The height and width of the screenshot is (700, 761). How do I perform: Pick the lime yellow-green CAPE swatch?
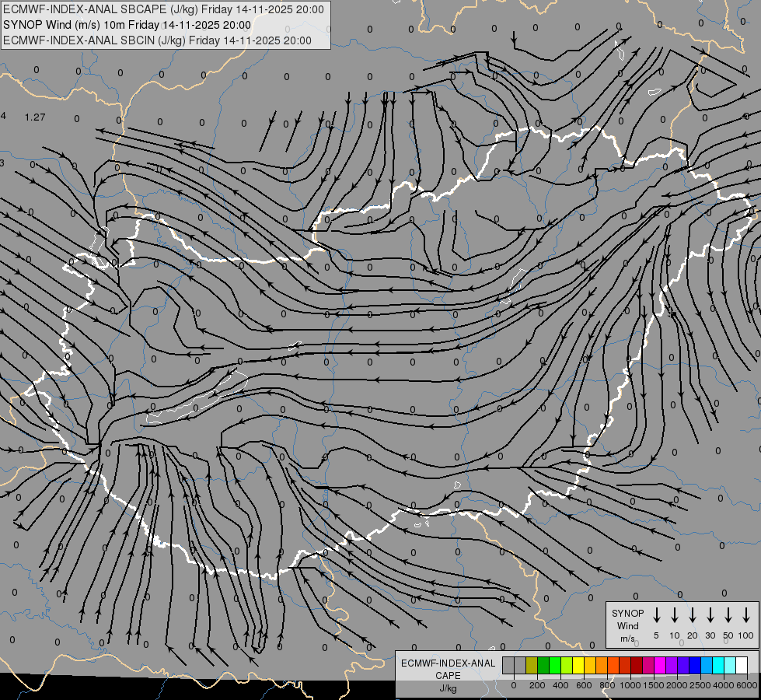point(567,666)
